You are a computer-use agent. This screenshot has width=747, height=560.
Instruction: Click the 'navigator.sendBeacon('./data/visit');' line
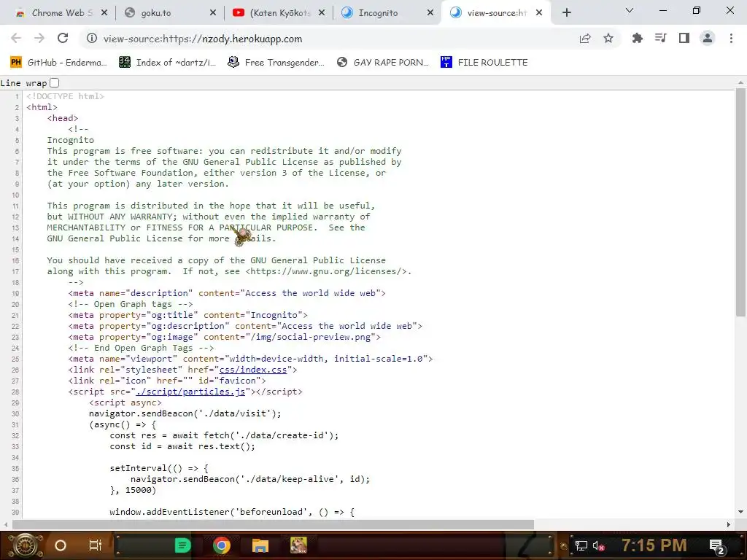coord(185,413)
